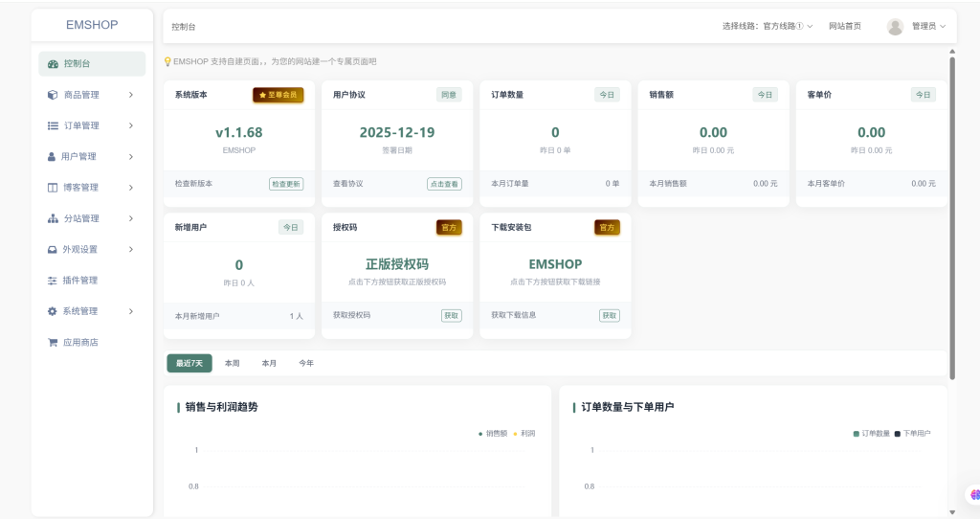Go to 网站首页 link
980x519 pixels.
pyautogui.click(x=845, y=26)
